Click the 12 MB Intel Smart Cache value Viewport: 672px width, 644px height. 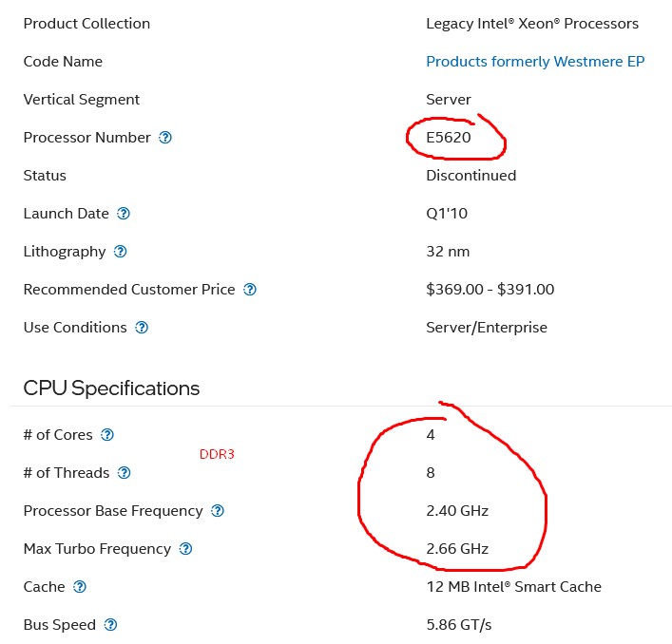tap(513, 587)
